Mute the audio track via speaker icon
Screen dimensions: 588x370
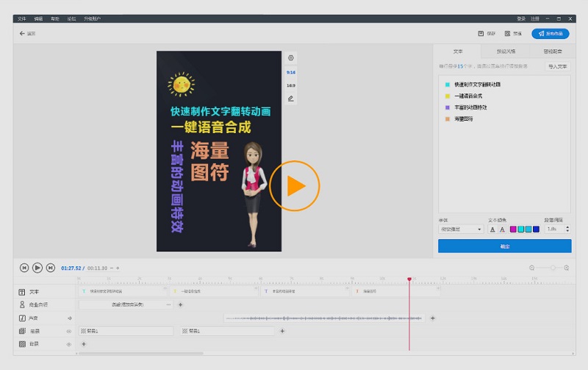point(69,318)
